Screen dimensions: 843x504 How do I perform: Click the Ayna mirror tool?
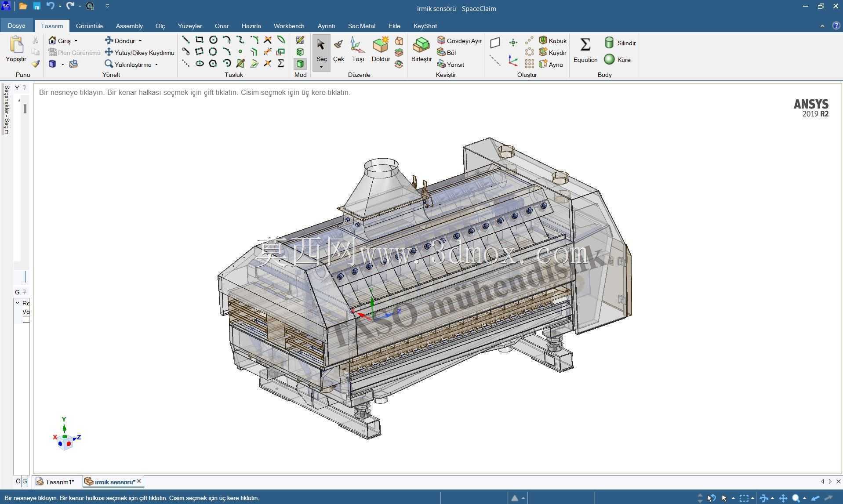pos(551,65)
